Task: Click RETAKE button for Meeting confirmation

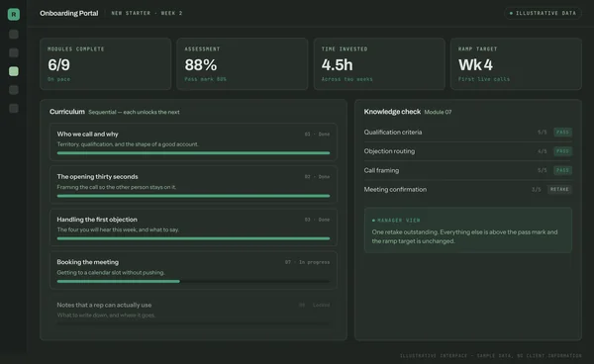Action: click(559, 189)
